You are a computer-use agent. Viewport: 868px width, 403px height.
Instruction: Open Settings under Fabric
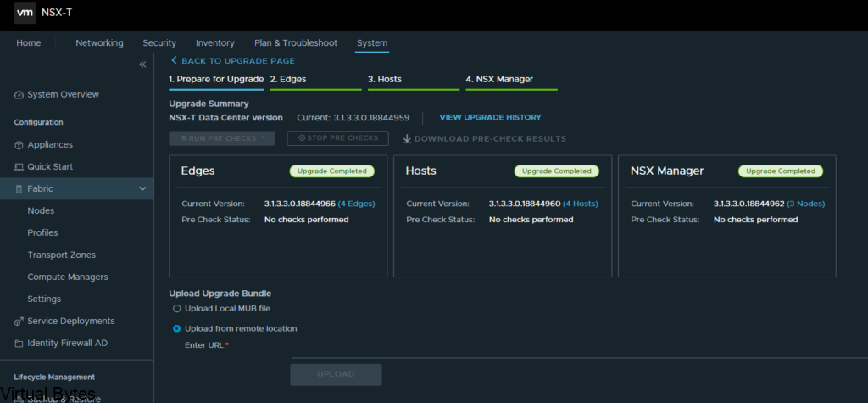pyautogui.click(x=44, y=299)
